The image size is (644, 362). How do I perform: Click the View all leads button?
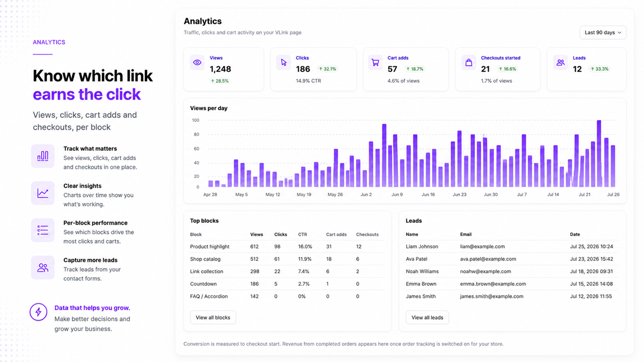click(427, 317)
